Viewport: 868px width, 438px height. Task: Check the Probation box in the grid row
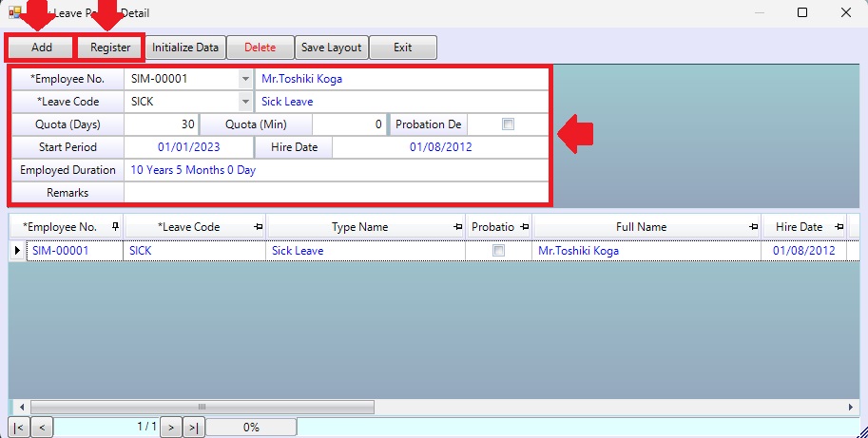498,251
